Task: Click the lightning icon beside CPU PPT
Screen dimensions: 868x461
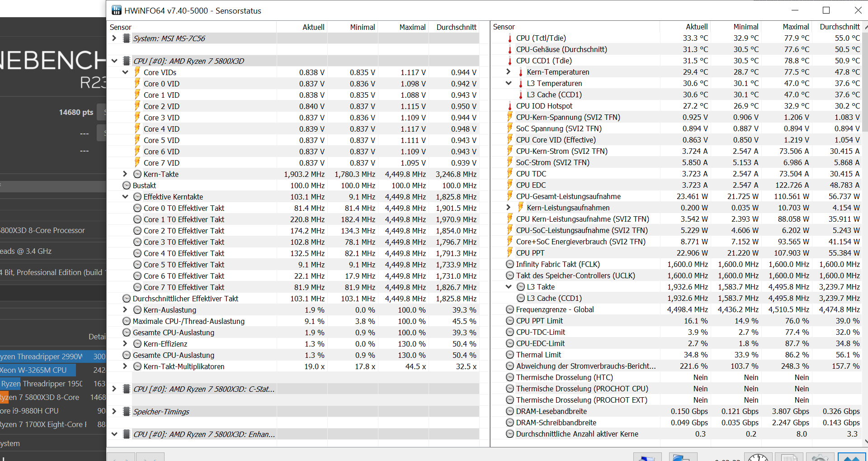Action: [x=510, y=253]
